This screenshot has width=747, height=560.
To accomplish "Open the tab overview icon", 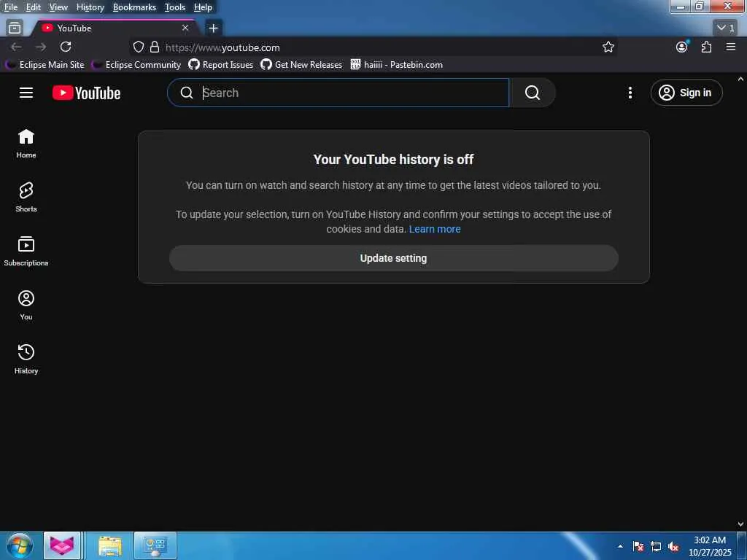I will coord(15,28).
